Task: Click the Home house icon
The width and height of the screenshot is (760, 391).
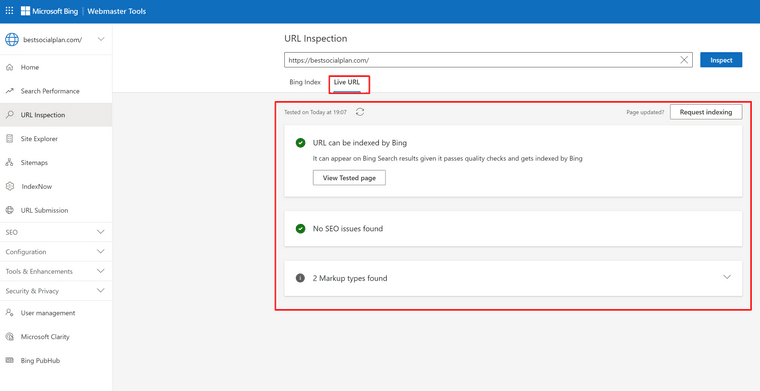Action: coord(9,67)
